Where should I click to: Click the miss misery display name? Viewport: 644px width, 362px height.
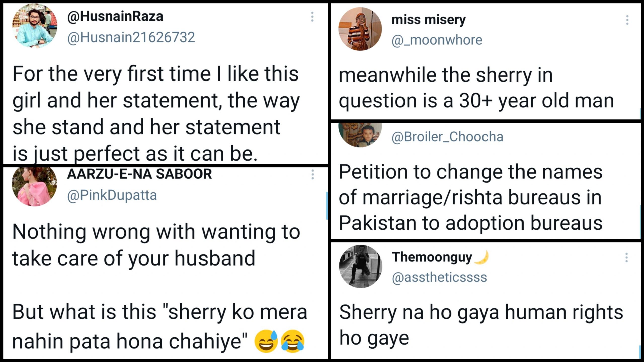click(x=428, y=20)
